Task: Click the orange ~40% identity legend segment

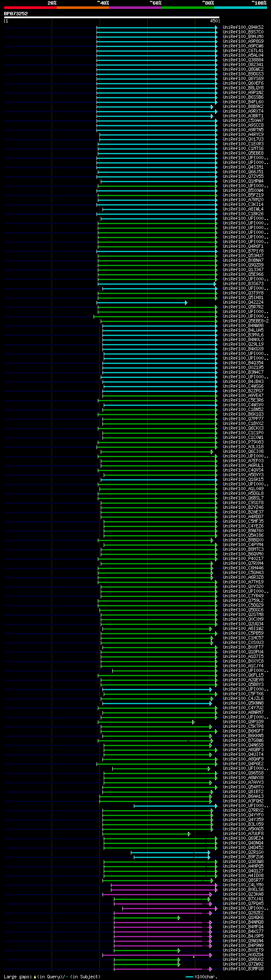Action: pos(83,8)
